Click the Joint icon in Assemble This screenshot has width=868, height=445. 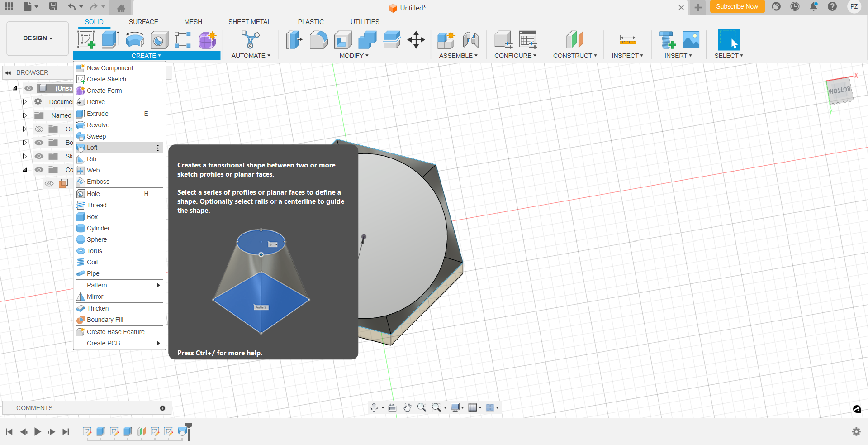click(x=471, y=40)
